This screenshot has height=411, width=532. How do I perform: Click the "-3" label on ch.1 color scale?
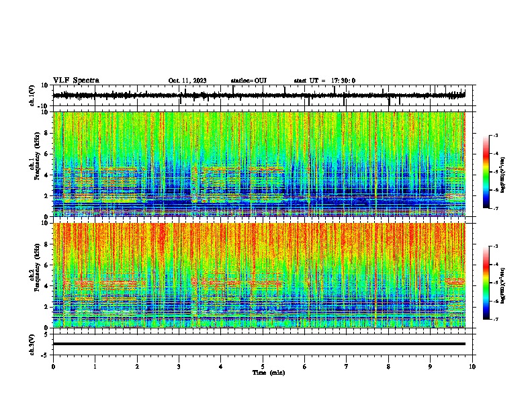pos(496,135)
